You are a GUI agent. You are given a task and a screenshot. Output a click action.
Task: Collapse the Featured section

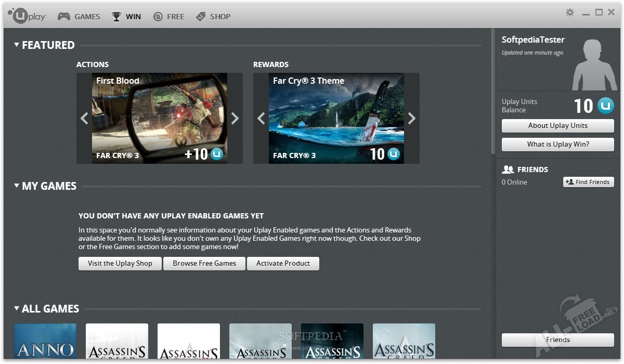point(17,45)
